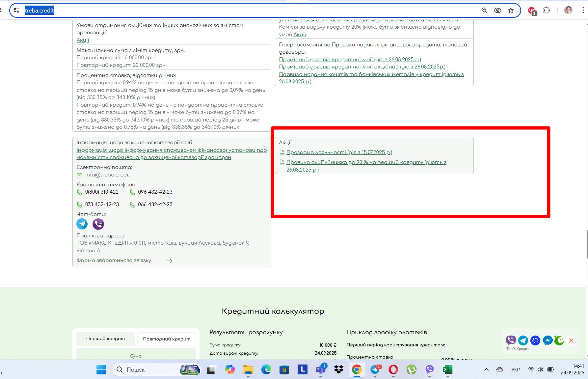Click the Сума field in the calculator

pos(136,354)
